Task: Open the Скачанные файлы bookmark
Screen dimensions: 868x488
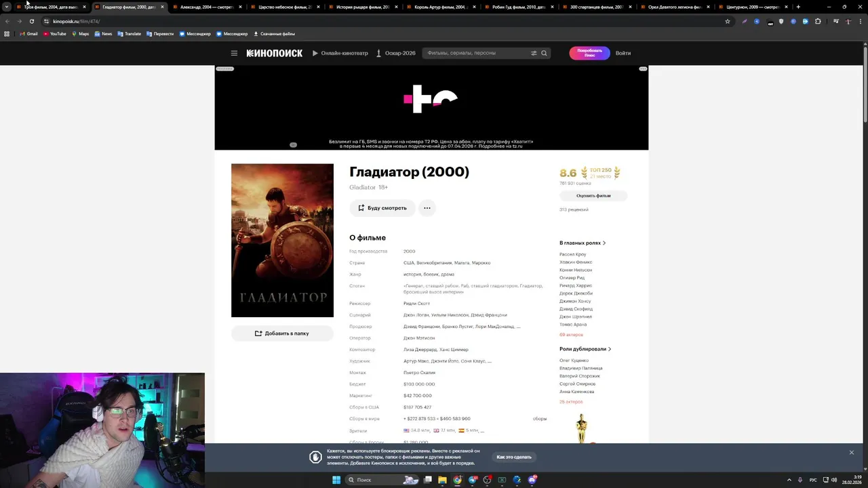Action: [x=274, y=34]
